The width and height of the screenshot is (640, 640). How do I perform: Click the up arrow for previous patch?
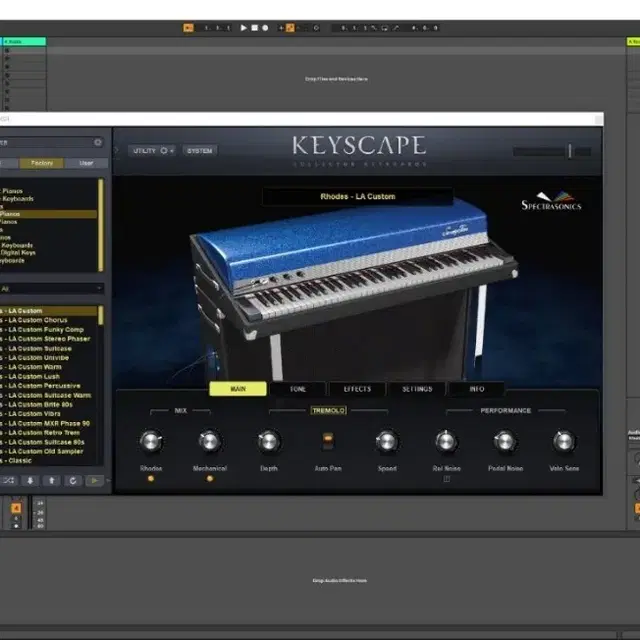coord(51,480)
